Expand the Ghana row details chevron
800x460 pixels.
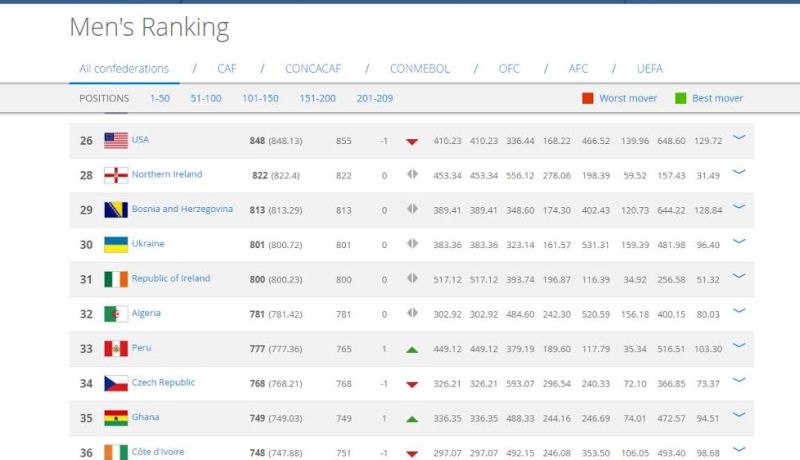point(739,415)
